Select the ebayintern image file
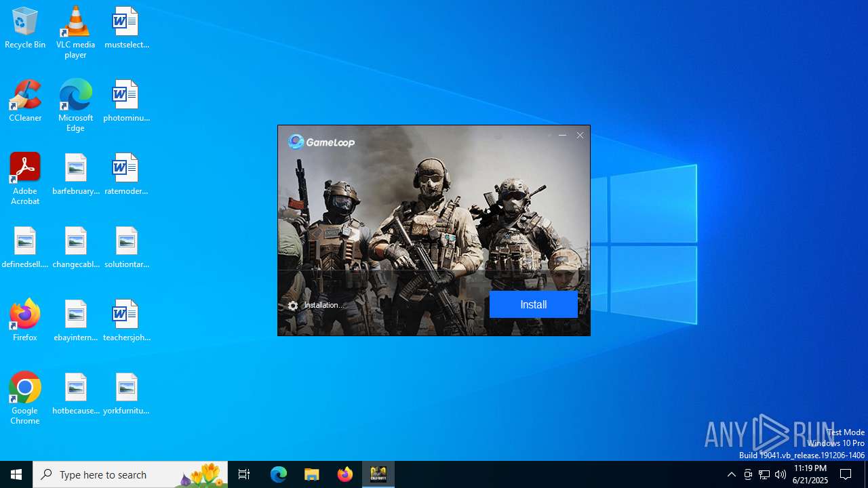 click(75, 321)
